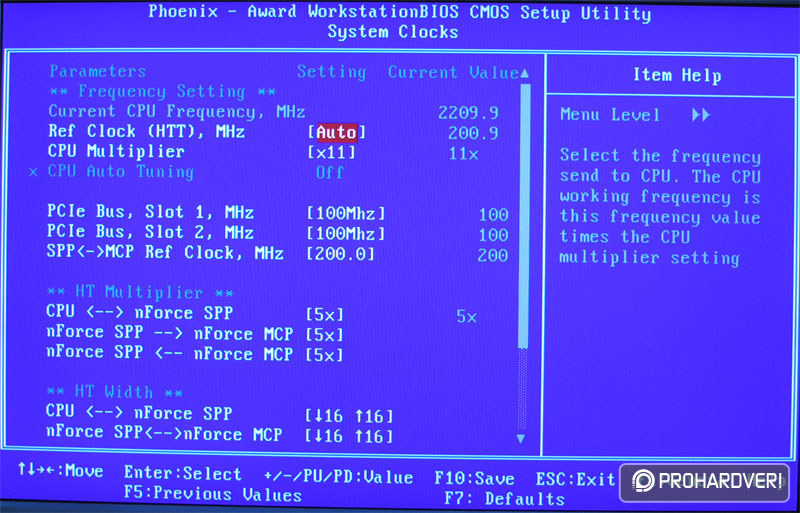Select the PCIe Bus, Slot 2, MHz label
The image size is (800, 513).
point(151,233)
